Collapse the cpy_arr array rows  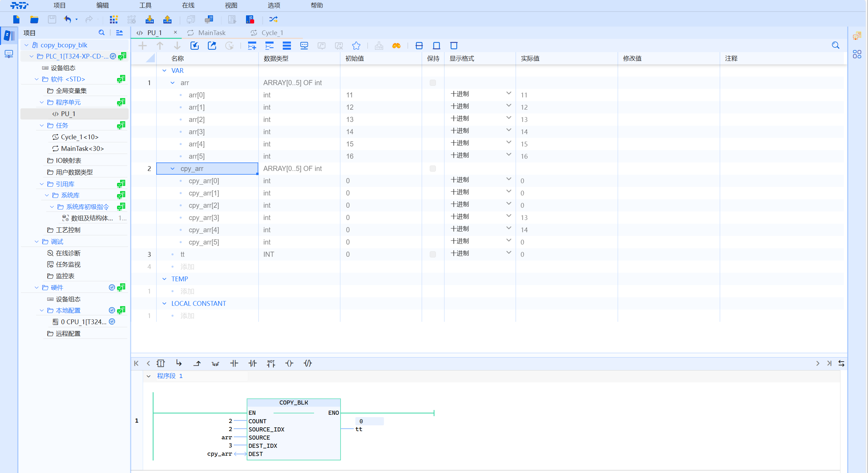173,169
